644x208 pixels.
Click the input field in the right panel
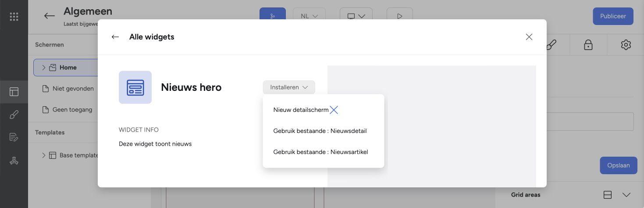590,122
